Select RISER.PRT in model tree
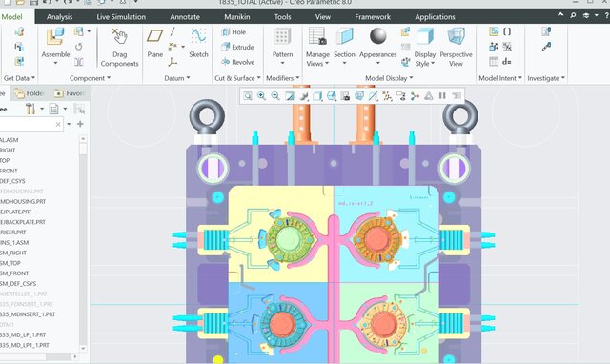This screenshot has width=610, height=364. click(x=13, y=233)
